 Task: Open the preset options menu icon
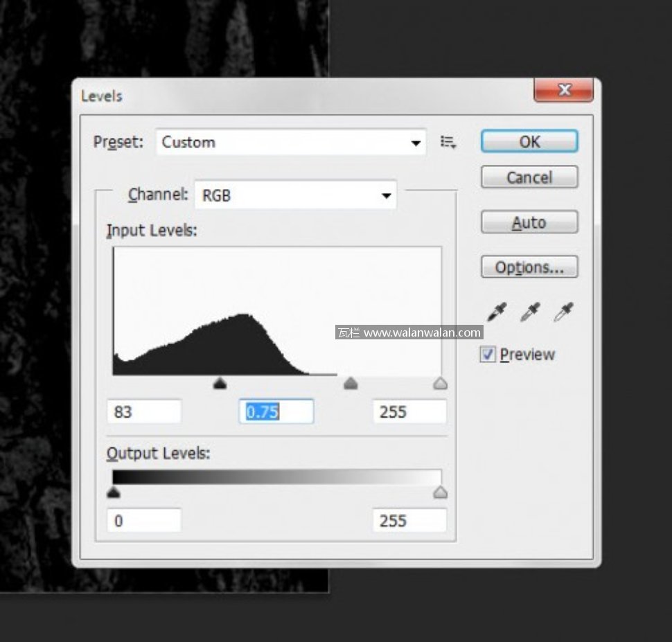[x=448, y=143]
